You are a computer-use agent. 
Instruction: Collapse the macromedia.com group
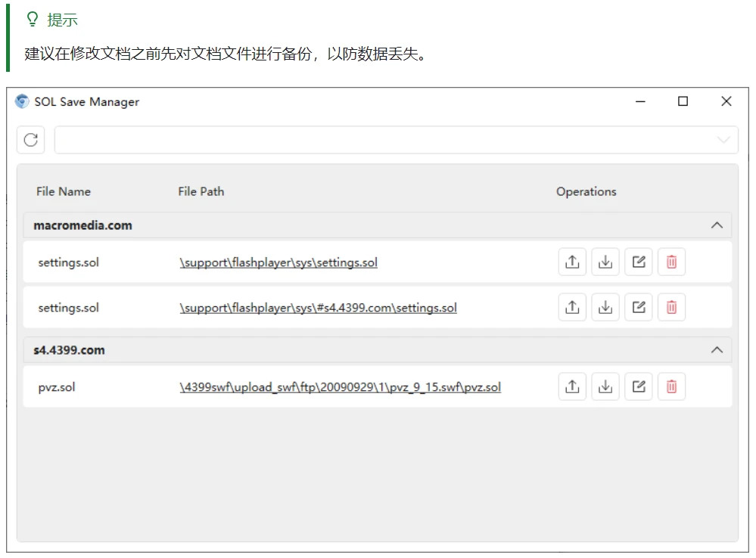pyautogui.click(x=717, y=225)
